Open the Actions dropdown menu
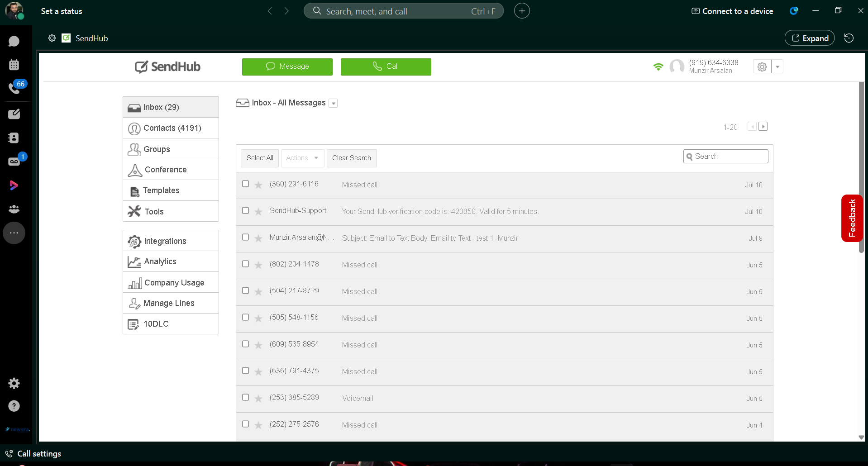 tap(302, 158)
